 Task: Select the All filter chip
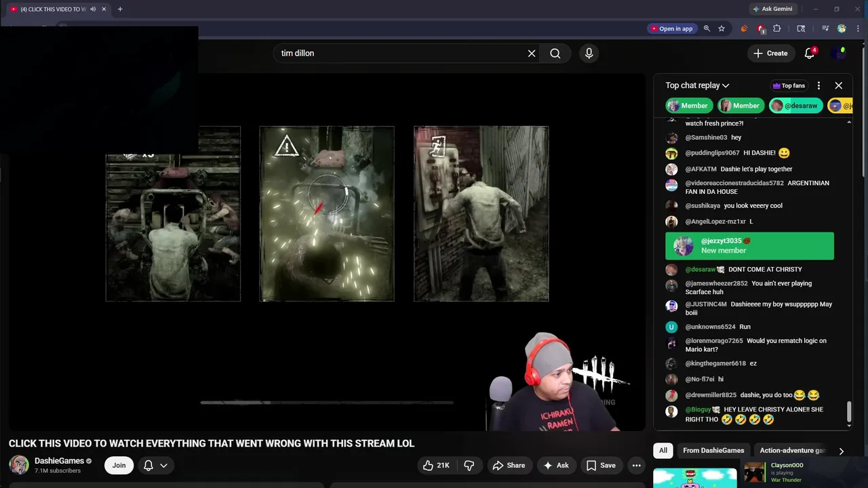click(663, 451)
